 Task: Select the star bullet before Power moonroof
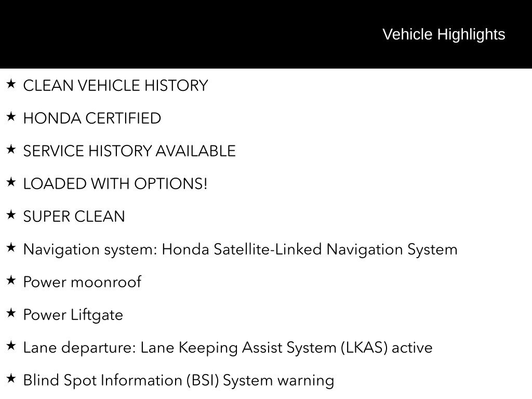[11, 281]
